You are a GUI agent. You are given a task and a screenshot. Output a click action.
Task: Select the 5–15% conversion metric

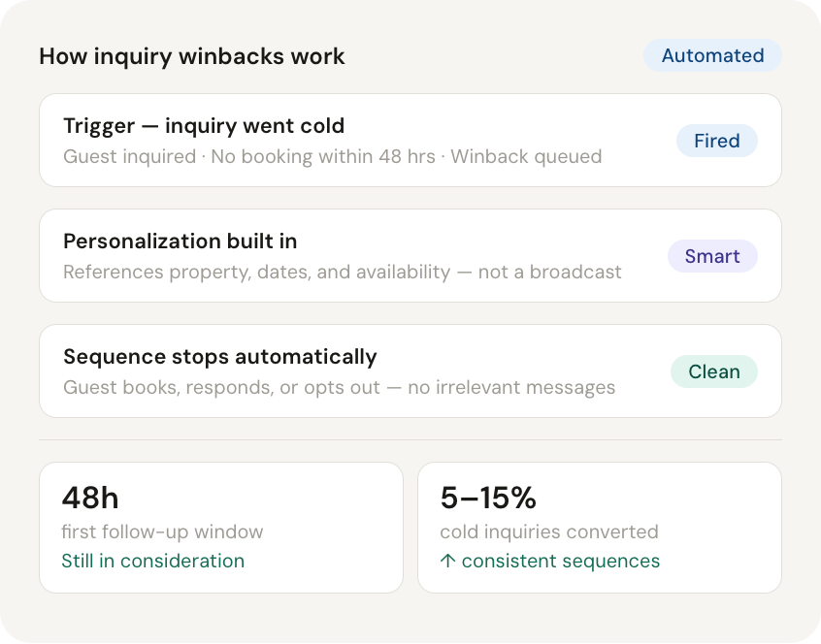[x=488, y=498]
